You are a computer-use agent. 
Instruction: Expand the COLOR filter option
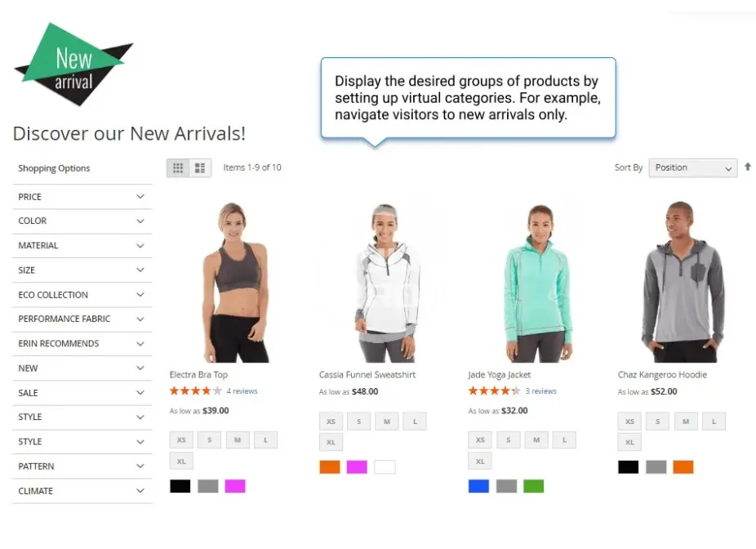coord(82,221)
